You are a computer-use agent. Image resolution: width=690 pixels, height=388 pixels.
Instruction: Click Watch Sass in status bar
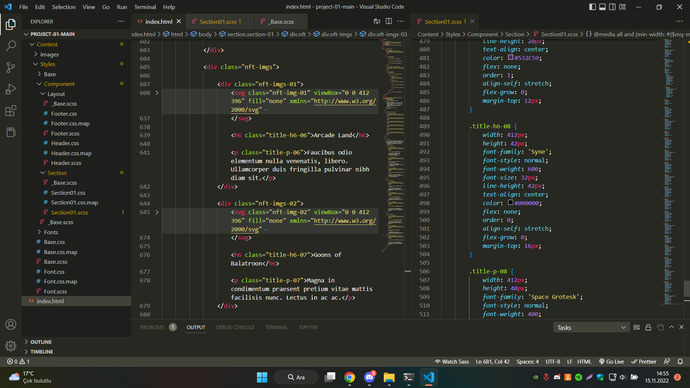tap(451, 362)
